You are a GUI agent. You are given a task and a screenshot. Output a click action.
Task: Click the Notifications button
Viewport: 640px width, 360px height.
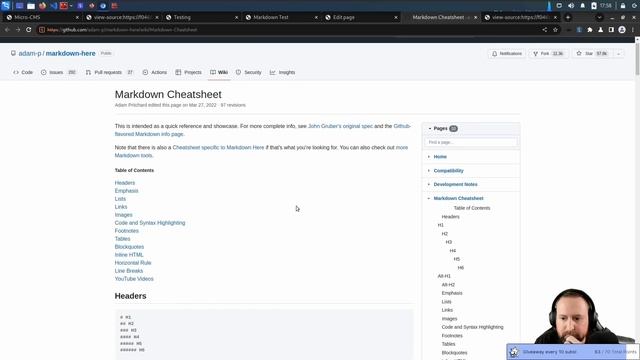coord(507,53)
